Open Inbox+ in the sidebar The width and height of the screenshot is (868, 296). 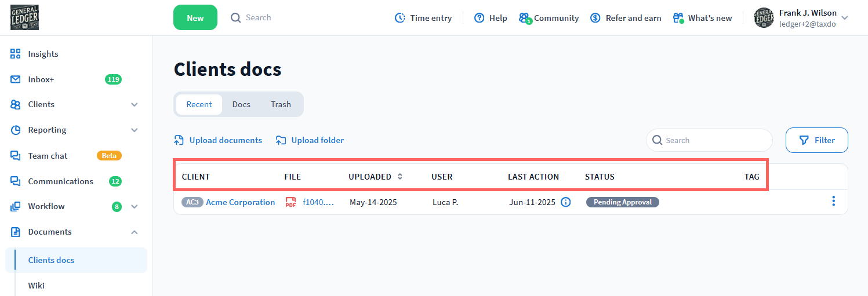[x=41, y=79]
